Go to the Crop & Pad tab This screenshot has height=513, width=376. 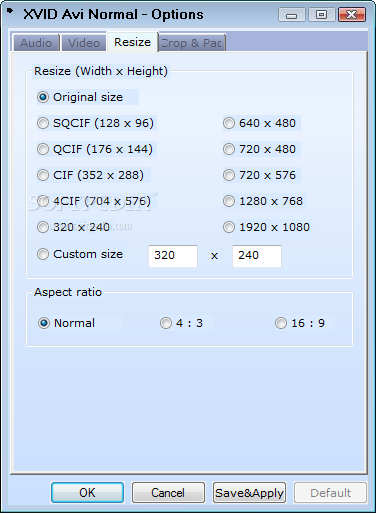[x=192, y=43]
